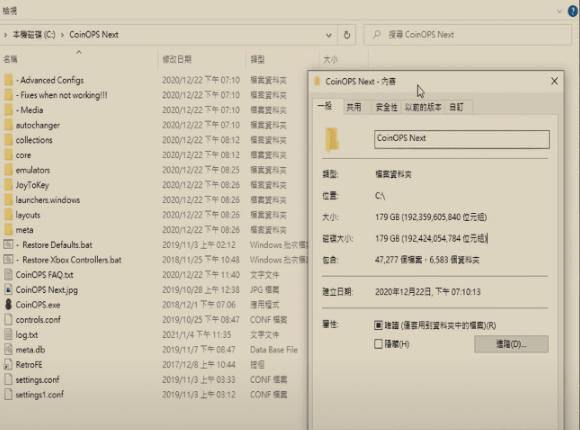This screenshot has width=580, height=430.
Task: Select the 'RetroFE' shortcut name
Action: 29,365
